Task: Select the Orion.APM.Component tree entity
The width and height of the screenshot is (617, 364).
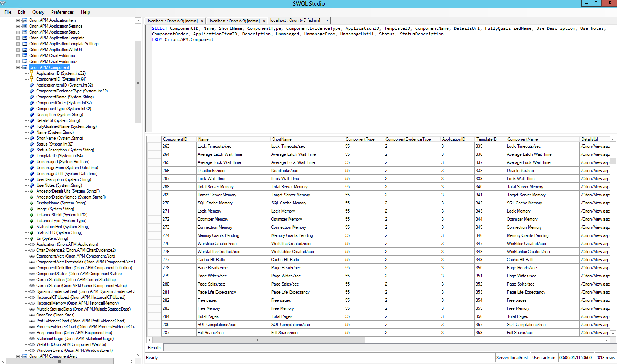Action: [x=49, y=67]
